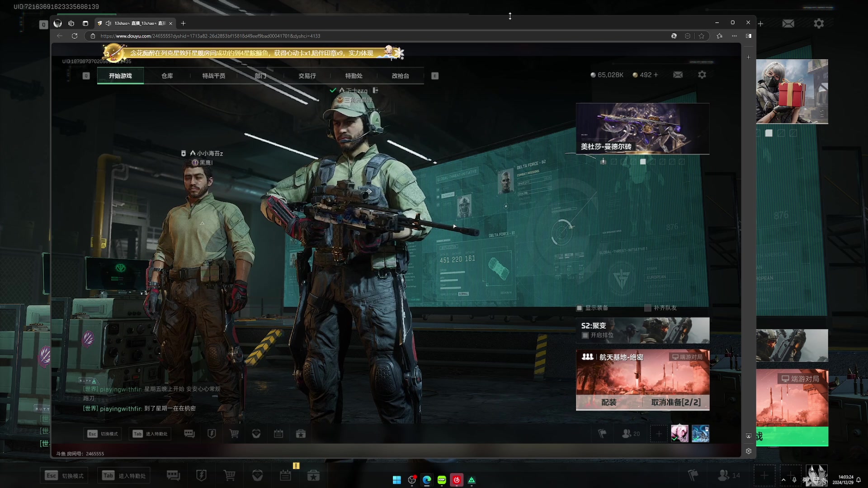Open background game friends icon showing 14

pyautogui.click(x=729, y=475)
